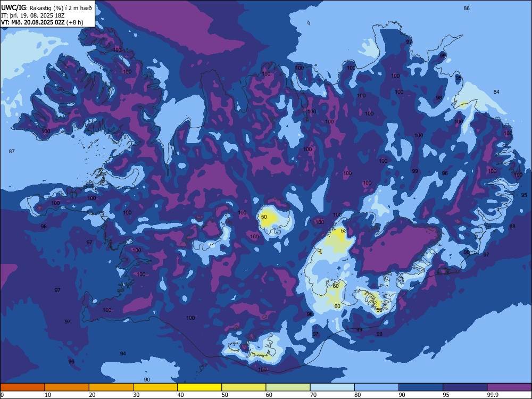532x399 pixels.
Task: Click the 50–60% pale yellow legend swatch
Action: point(244,387)
